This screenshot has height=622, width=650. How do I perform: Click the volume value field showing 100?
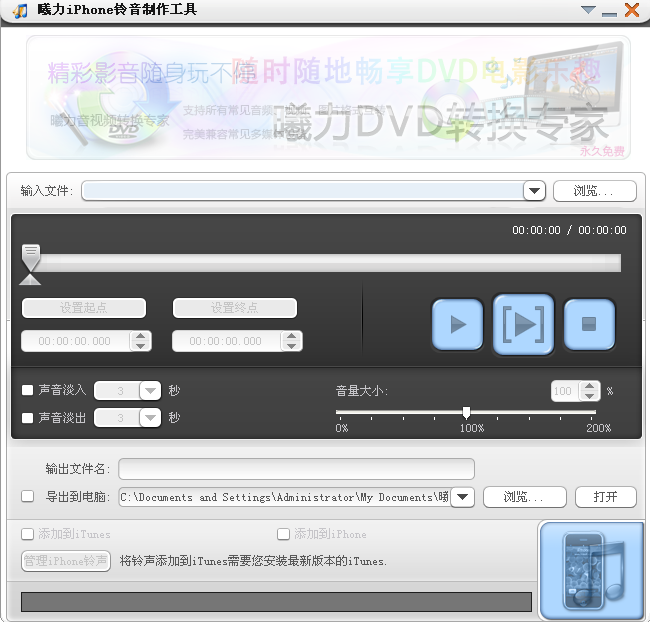[565, 391]
